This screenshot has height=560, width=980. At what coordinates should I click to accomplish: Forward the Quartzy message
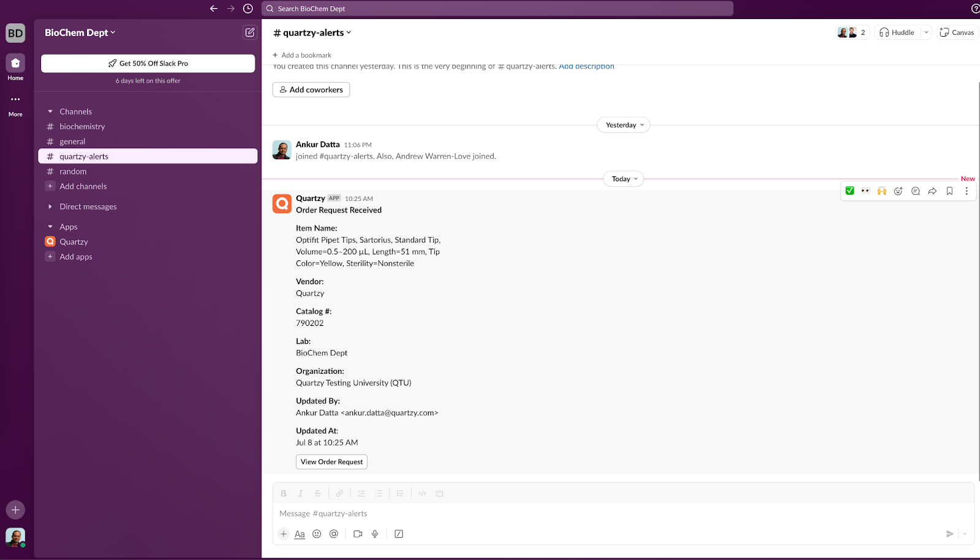[x=932, y=191]
